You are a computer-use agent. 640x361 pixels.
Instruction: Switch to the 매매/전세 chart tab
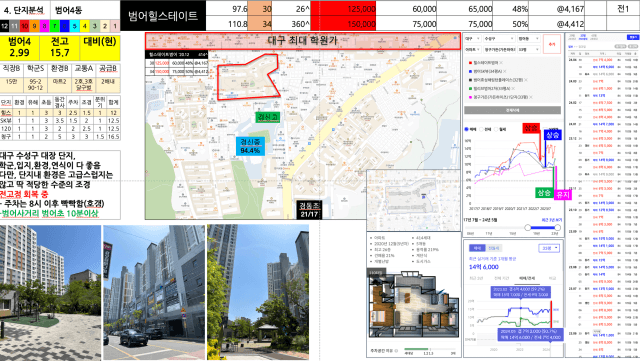(527, 279)
